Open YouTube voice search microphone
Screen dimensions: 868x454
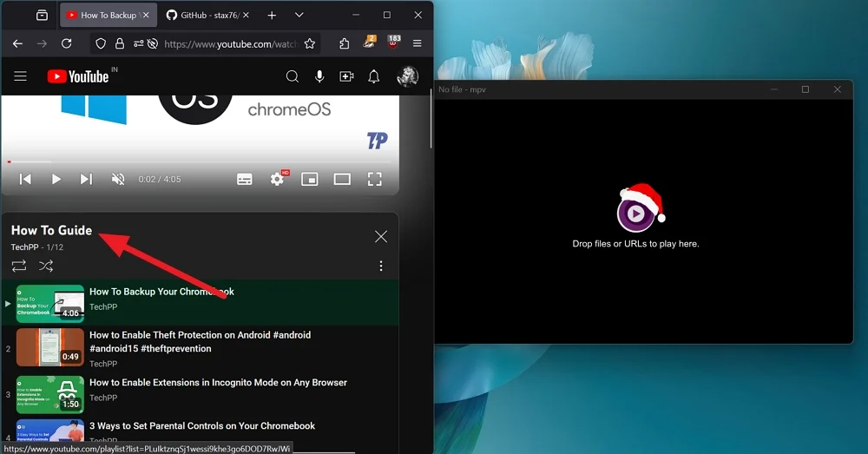319,77
